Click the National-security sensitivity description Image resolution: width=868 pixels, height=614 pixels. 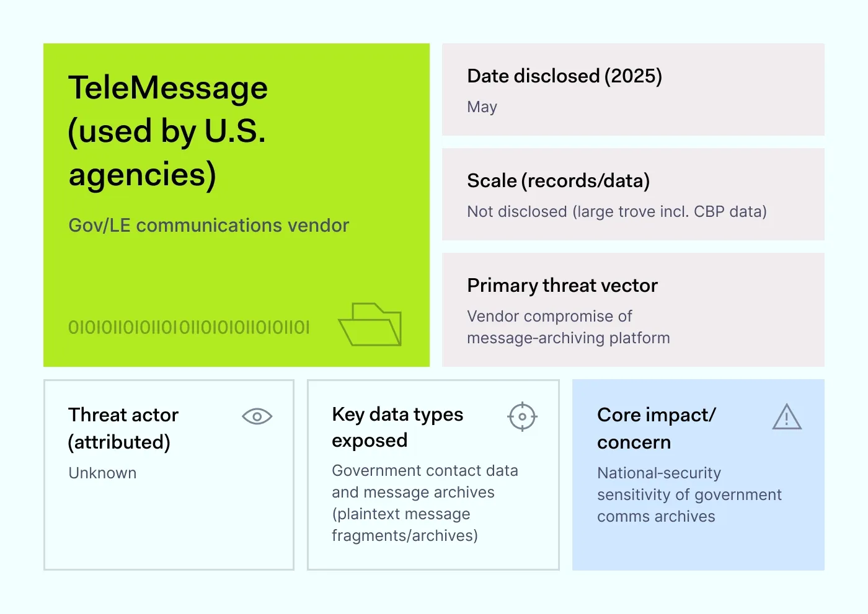pyautogui.click(x=689, y=495)
